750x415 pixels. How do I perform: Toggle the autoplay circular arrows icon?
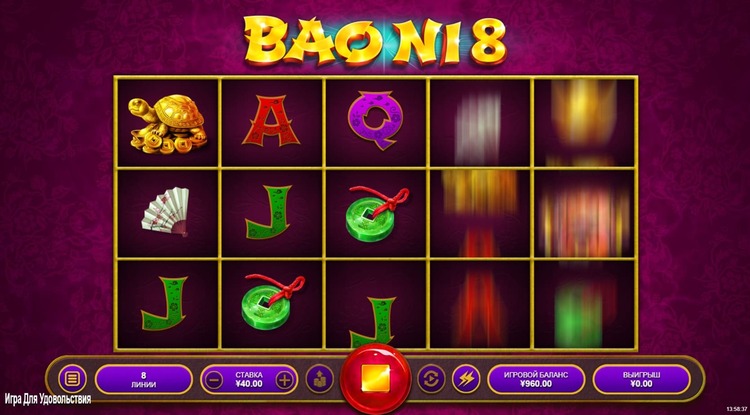[x=431, y=380]
